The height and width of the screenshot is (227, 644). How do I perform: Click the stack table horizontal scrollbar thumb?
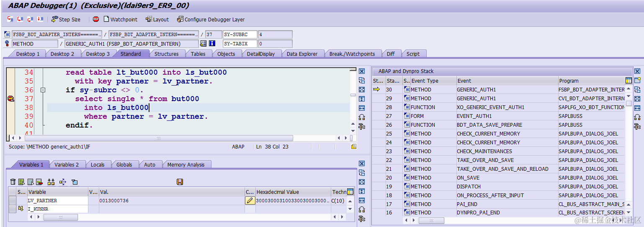(431, 220)
